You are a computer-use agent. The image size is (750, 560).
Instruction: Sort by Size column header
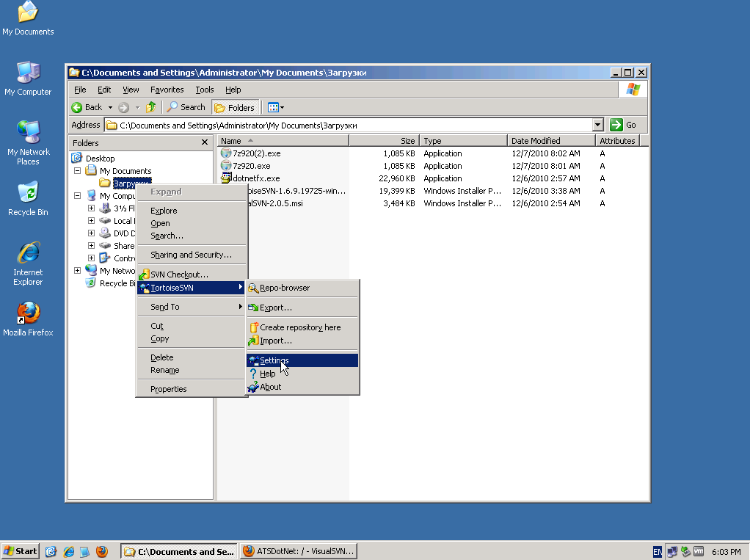384,141
